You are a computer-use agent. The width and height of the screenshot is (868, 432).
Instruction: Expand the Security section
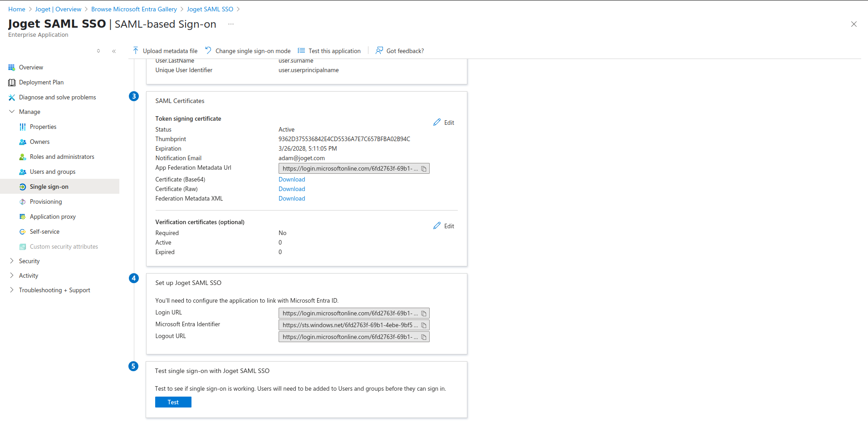12,261
